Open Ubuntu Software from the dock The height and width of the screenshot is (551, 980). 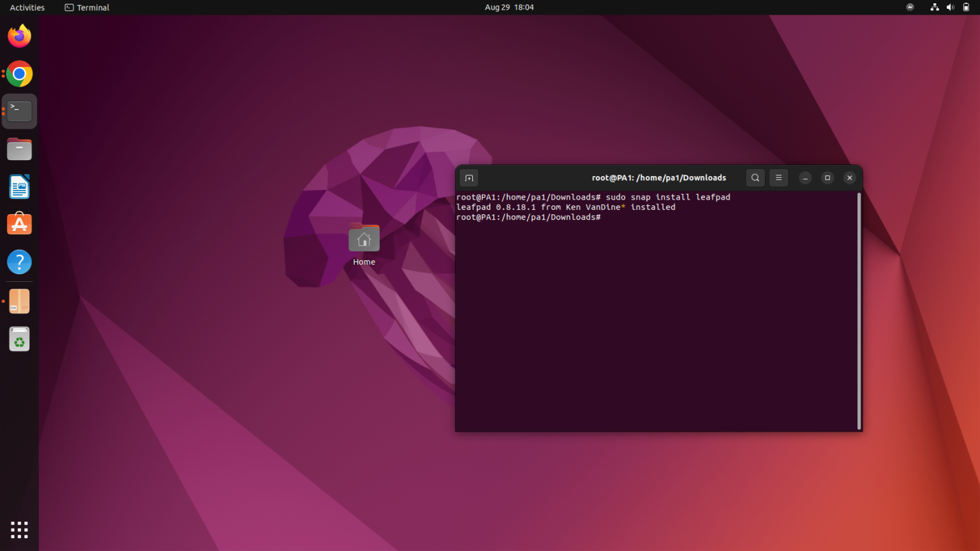[19, 224]
